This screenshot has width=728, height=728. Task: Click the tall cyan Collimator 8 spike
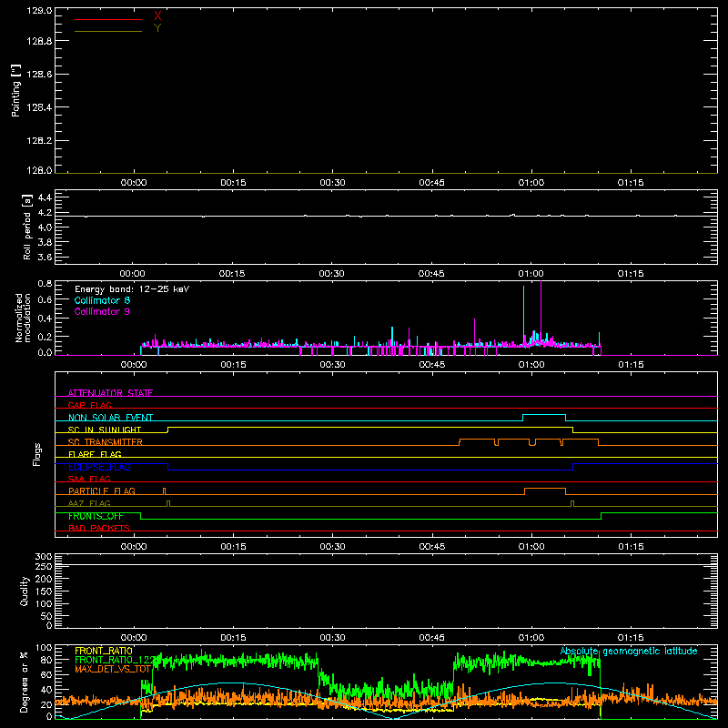524,315
